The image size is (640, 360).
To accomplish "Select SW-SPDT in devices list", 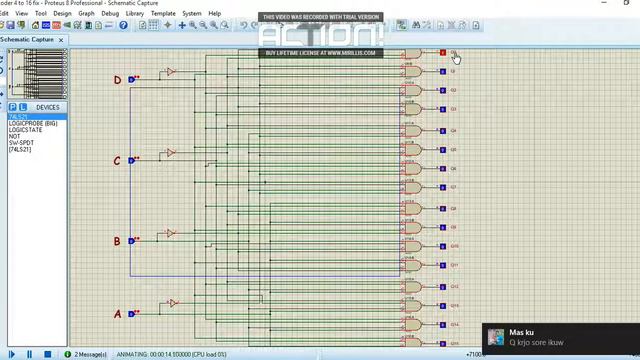I will pos(21,143).
